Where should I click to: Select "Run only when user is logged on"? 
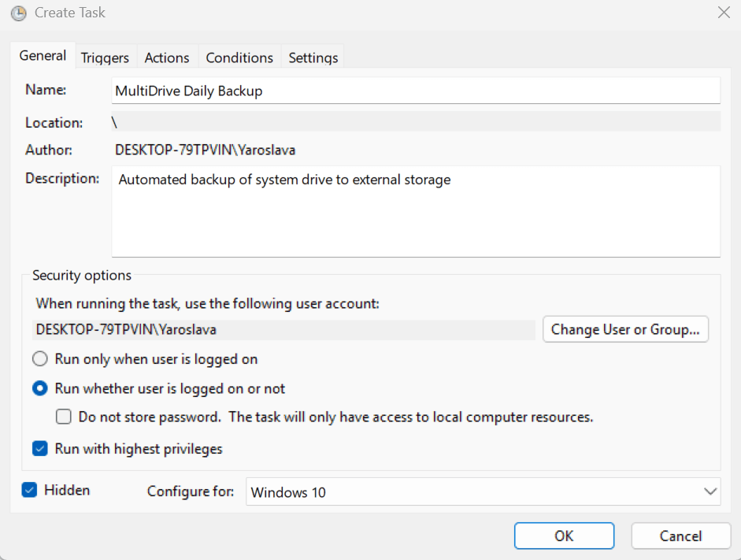point(40,358)
